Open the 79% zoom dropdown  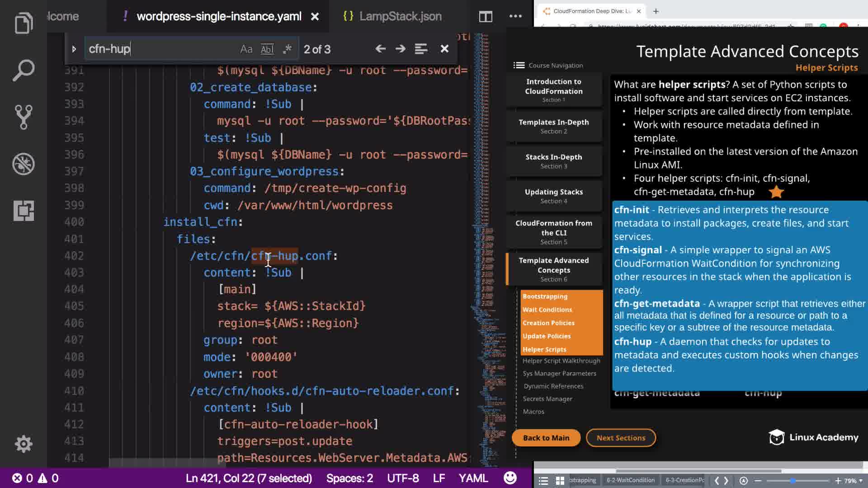[853, 481]
